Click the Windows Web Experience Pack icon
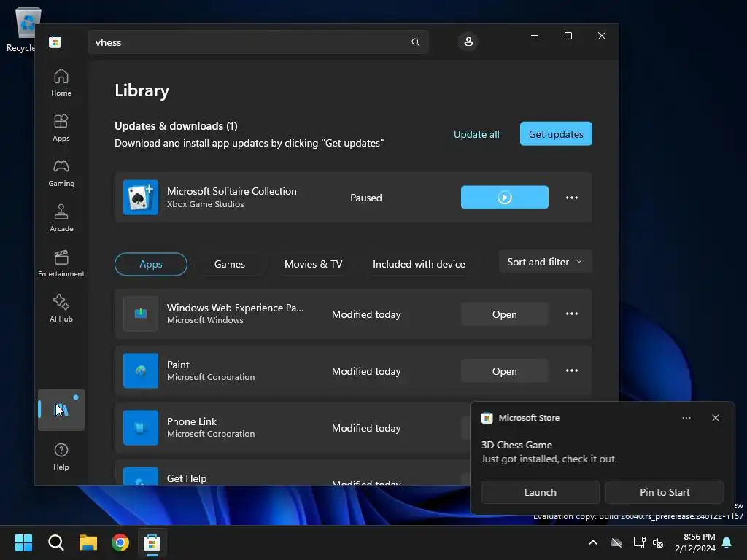The height and width of the screenshot is (560, 747). point(141,314)
